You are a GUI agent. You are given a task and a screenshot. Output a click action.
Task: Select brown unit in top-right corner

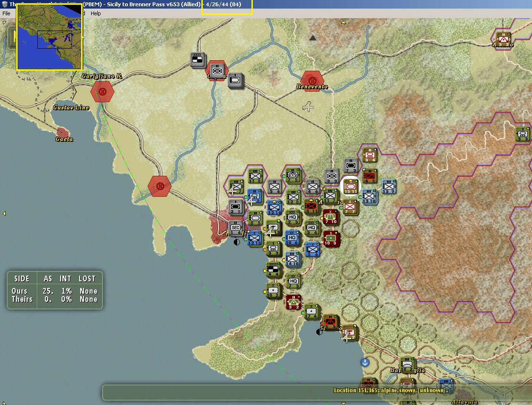[503, 40]
